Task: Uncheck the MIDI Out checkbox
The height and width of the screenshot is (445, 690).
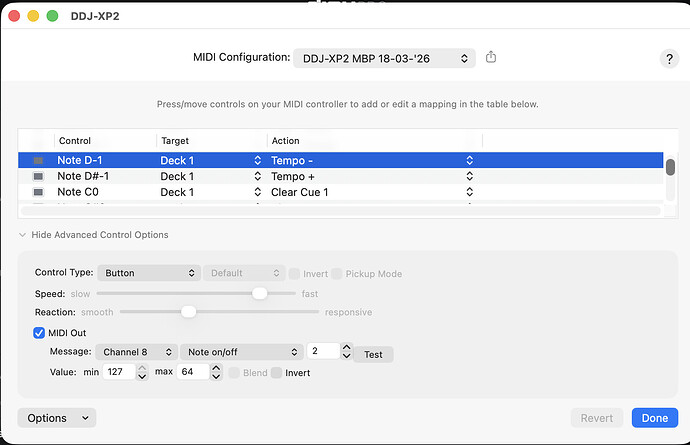Action: [39, 333]
